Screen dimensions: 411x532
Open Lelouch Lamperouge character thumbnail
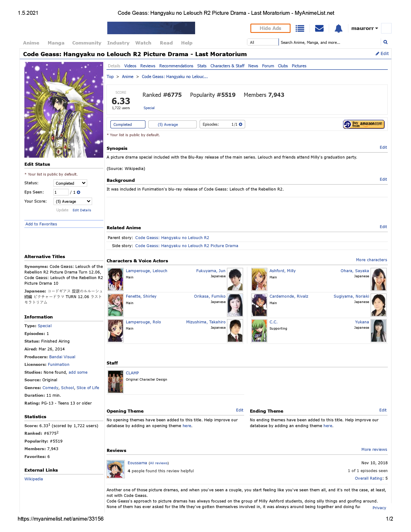(115, 279)
